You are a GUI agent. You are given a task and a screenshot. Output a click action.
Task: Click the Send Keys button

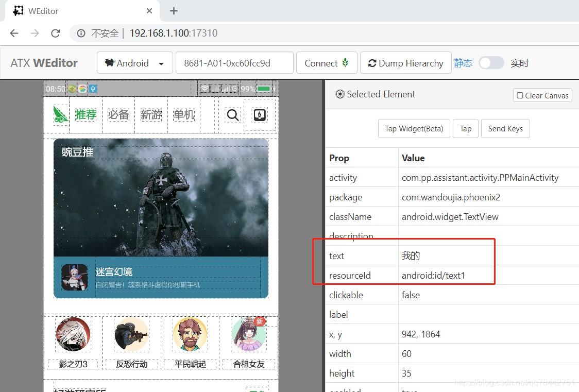505,128
